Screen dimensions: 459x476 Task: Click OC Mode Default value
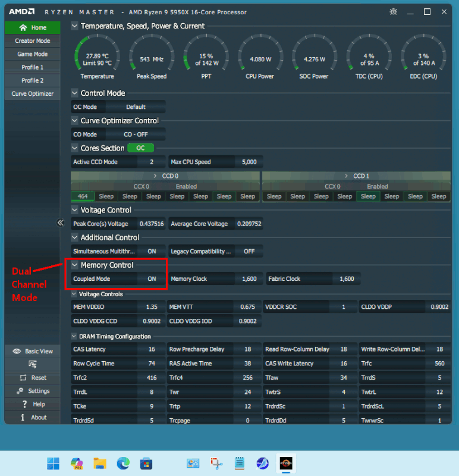(x=136, y=107)
